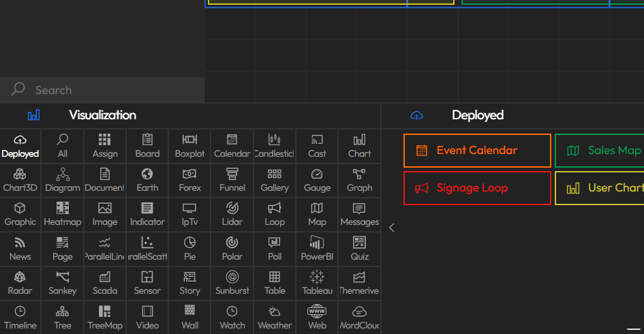The image size is (644, 334).
Task: Select the ParallelLine chart type
Action: 105,249
